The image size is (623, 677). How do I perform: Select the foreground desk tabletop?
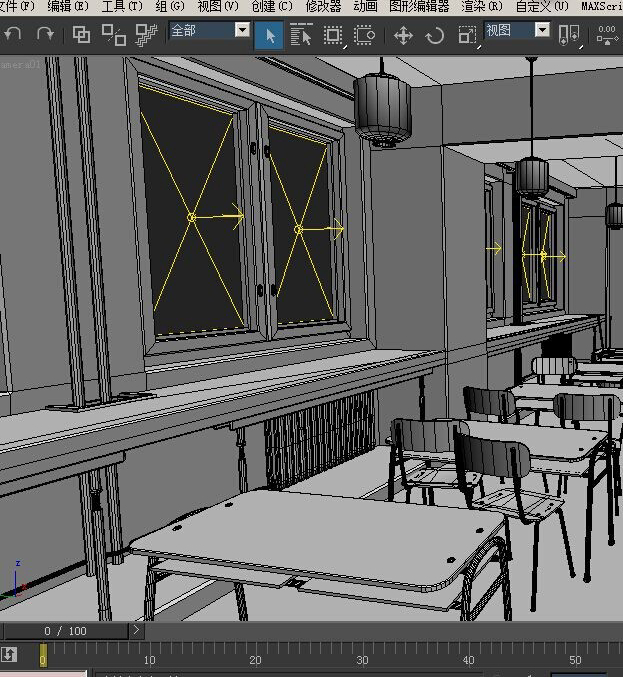(315, 538)
